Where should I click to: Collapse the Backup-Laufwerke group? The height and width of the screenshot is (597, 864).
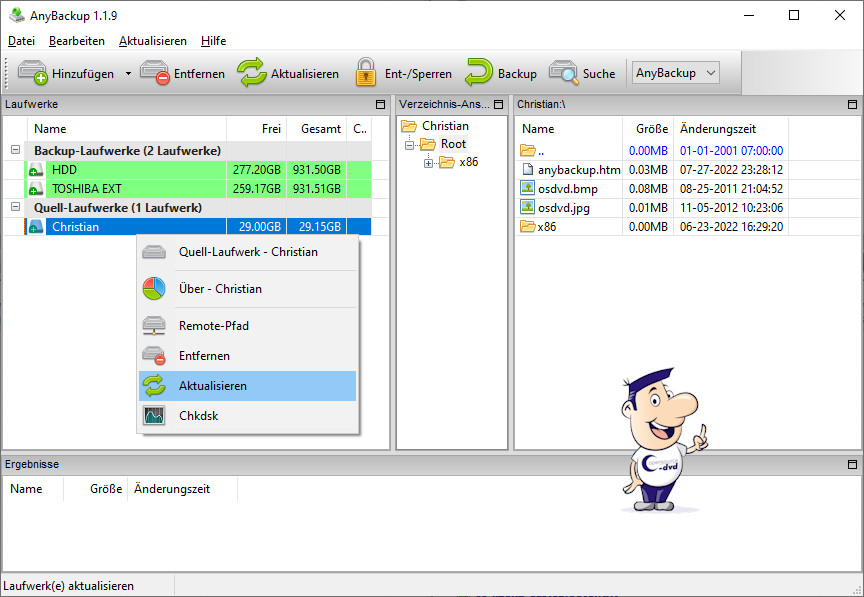pyautogui.click(x=15, y=150)
